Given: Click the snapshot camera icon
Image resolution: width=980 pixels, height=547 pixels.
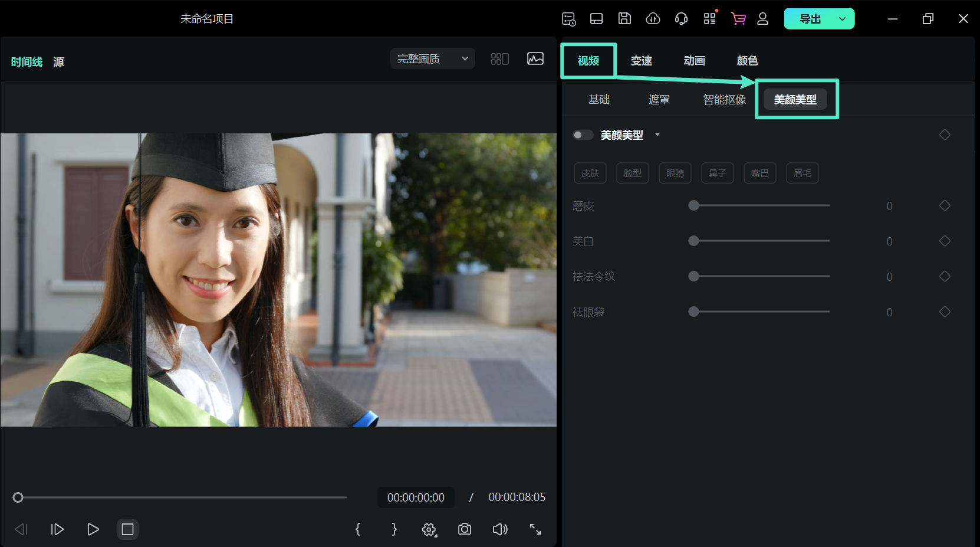Looking at the screenshot, I should click(x=465, y=529).
